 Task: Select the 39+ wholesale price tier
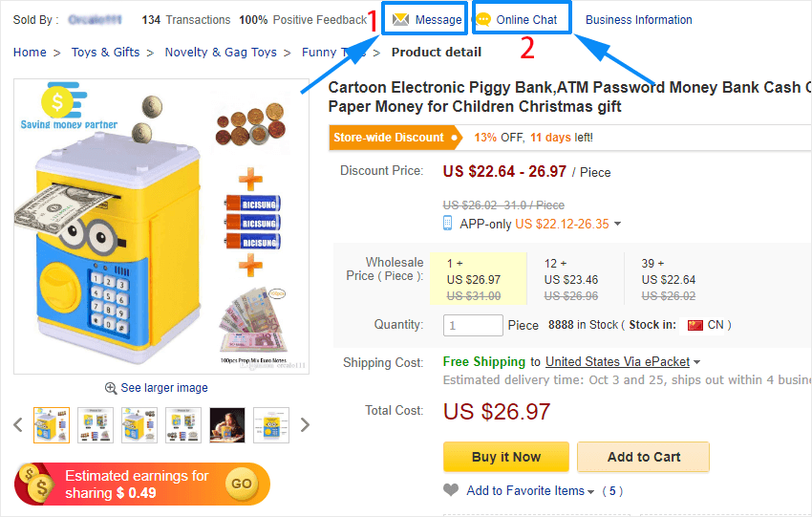tap(670, 279)
